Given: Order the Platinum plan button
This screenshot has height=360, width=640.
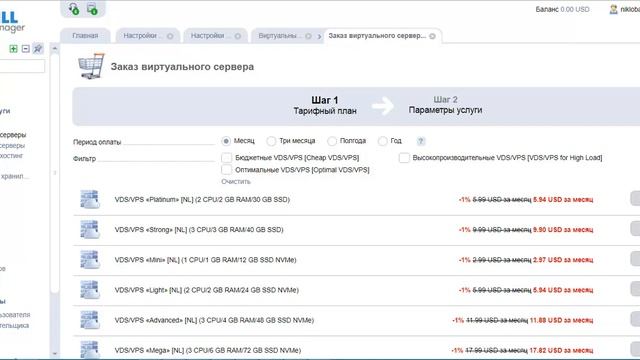Looking at the screenshot, I should 635,199.
